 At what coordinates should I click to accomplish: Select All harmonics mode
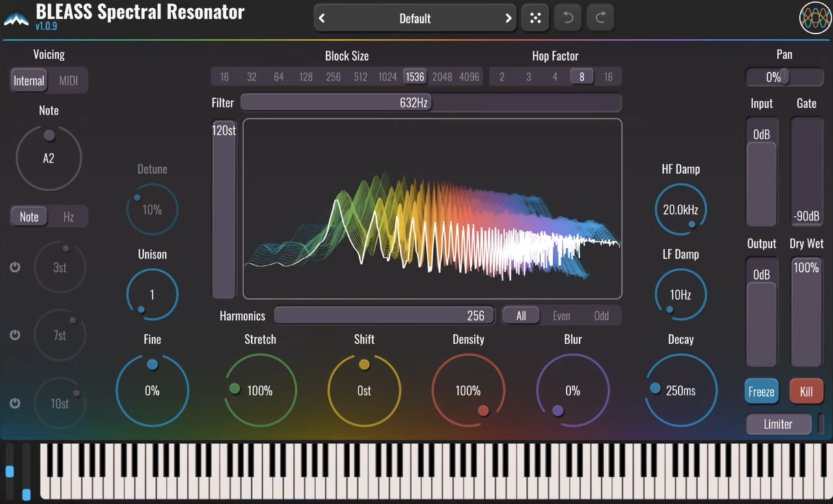click(521, 315)
